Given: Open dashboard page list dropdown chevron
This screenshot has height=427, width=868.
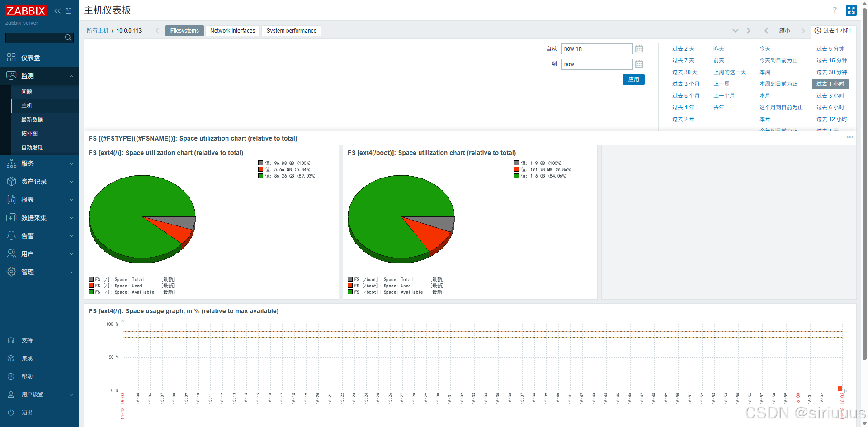Looking at the screenshot, I should [736, 31].
